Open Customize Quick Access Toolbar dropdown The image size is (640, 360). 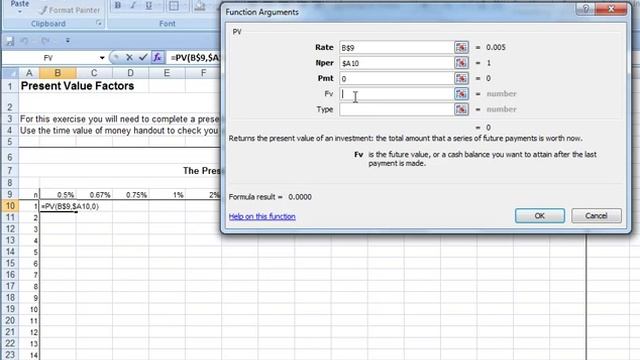tap(68, 41)
